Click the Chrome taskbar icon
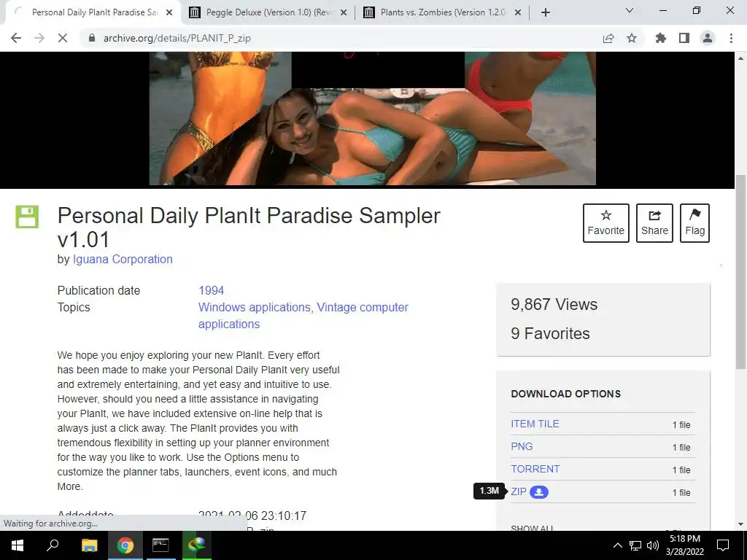Screen dimensions: 747x560 [125, 545]
